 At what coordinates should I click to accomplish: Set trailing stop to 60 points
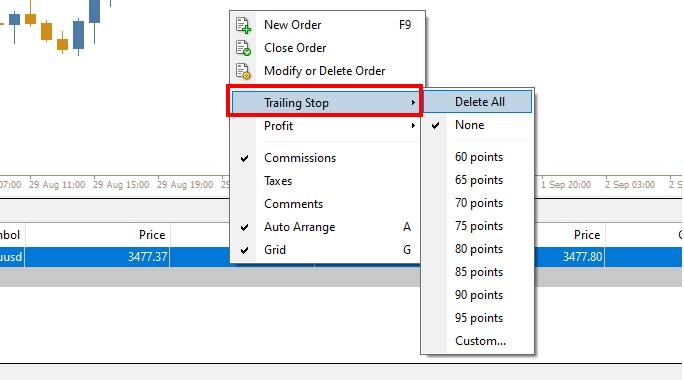478,157
